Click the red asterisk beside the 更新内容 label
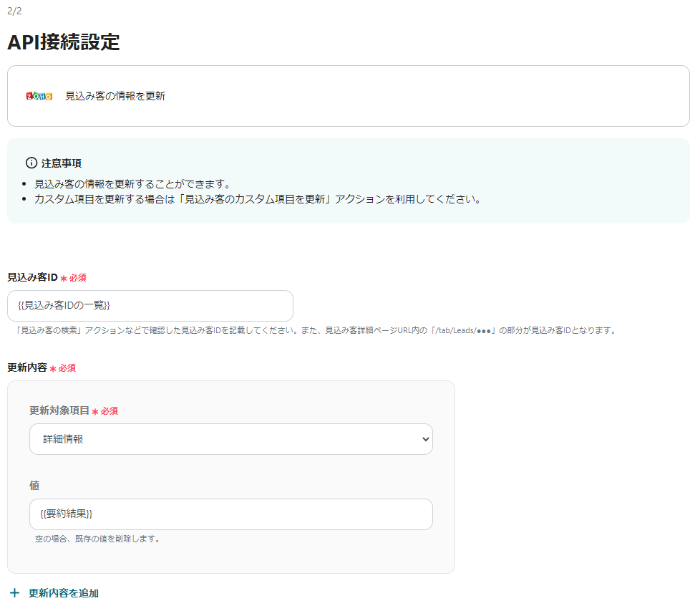 point(52,368)
